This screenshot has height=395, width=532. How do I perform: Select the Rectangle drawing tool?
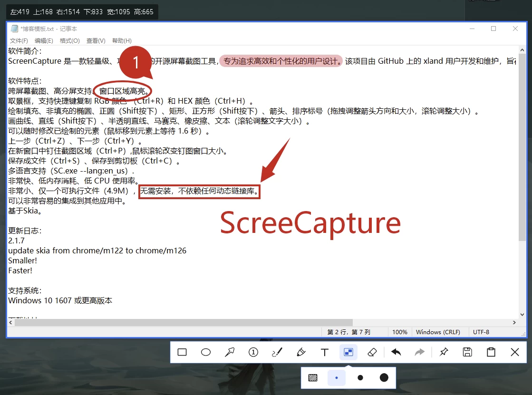[182, 352]
